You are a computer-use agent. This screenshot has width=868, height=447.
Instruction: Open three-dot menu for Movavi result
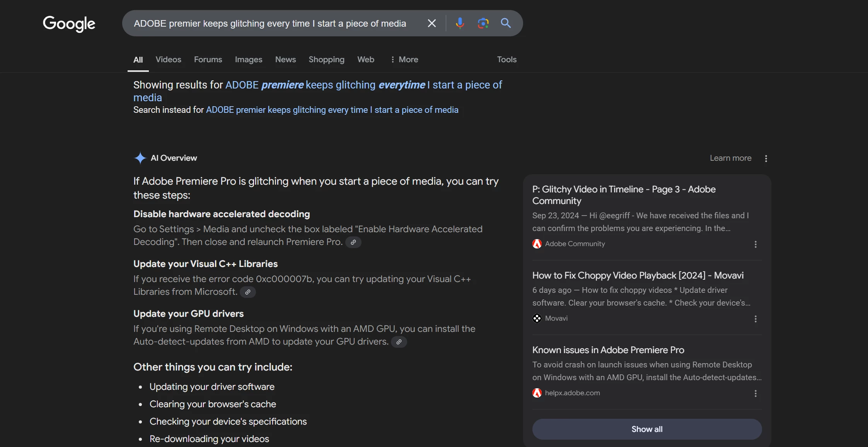(x=755, y=319)
